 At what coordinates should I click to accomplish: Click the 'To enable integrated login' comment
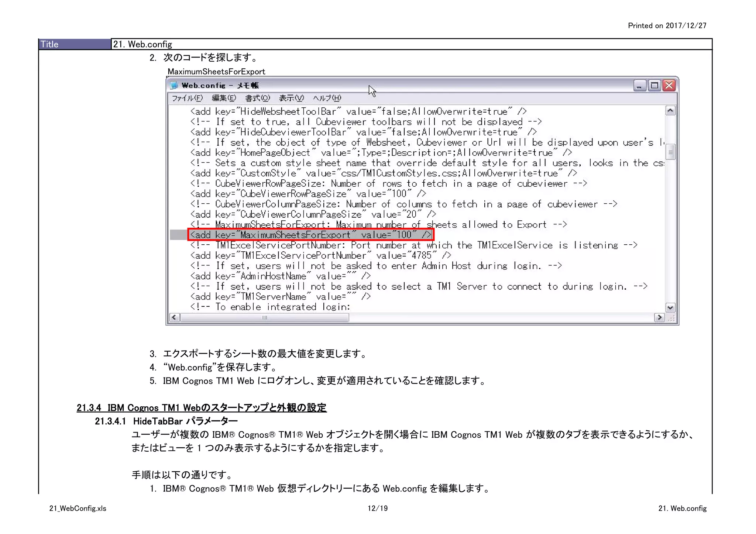tap(270, 307)
